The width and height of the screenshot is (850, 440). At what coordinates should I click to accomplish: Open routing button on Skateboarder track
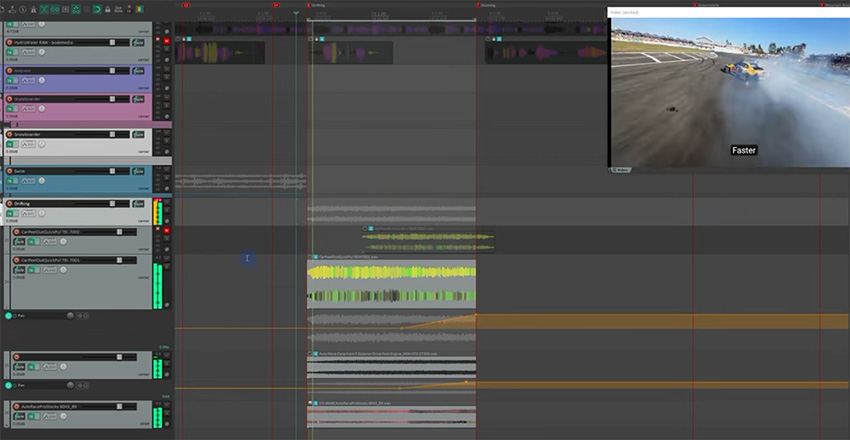tap(138, 99)
